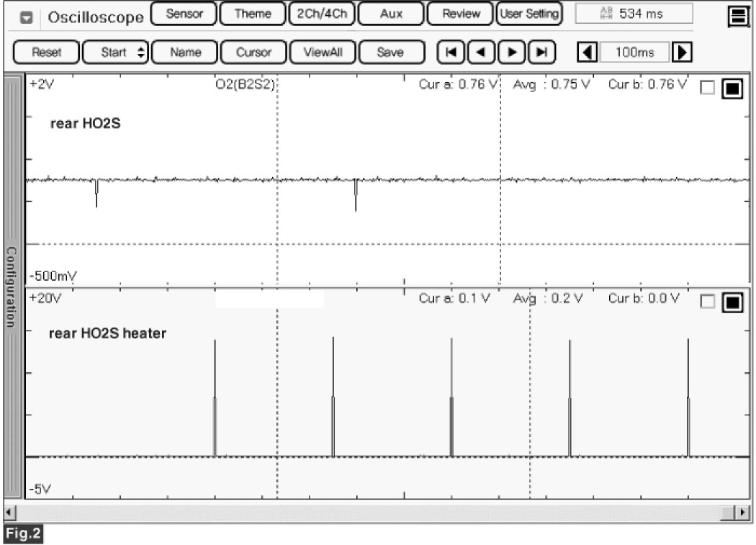Click the 534 ms time readout field
Image resolution: width=756 pixels, height=545 pixels.
634,14
